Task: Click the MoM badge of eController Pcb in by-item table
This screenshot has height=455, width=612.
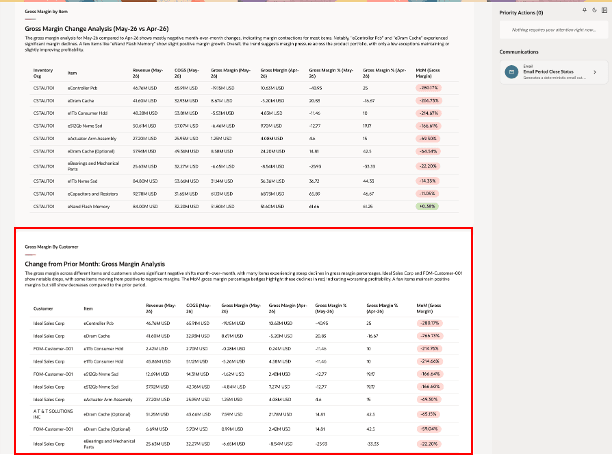Action: [x=429, y=88]
